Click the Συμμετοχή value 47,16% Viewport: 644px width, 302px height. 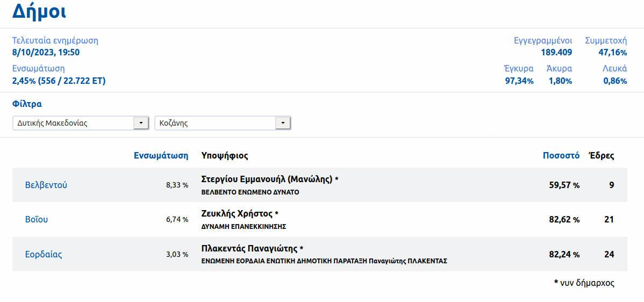click(x=612, y=52)
